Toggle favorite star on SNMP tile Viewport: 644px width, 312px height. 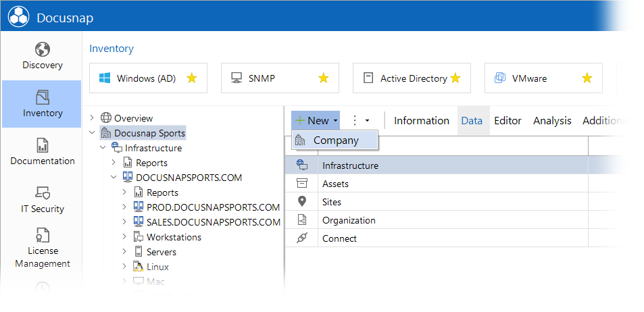coord(324,78)
